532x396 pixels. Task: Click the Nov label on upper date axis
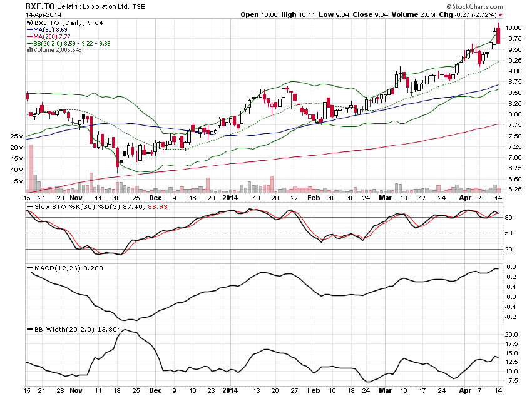point(76,198)
